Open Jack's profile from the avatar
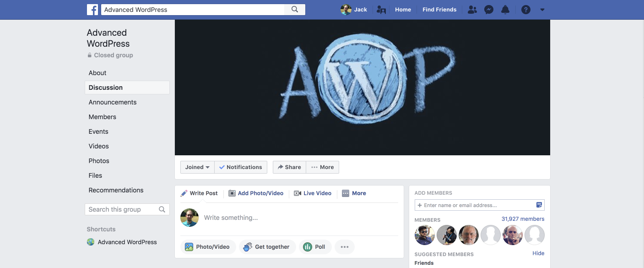644x268 pixels. point(346,10)
